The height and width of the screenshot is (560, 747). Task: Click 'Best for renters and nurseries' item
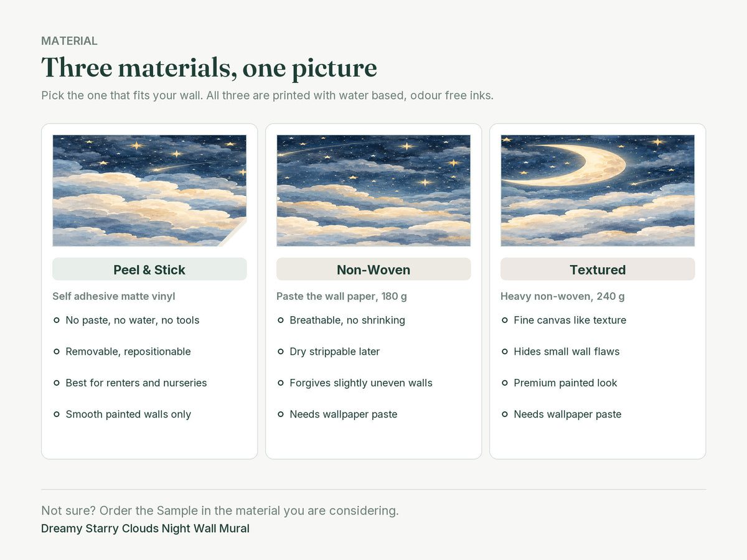[136, 383]
